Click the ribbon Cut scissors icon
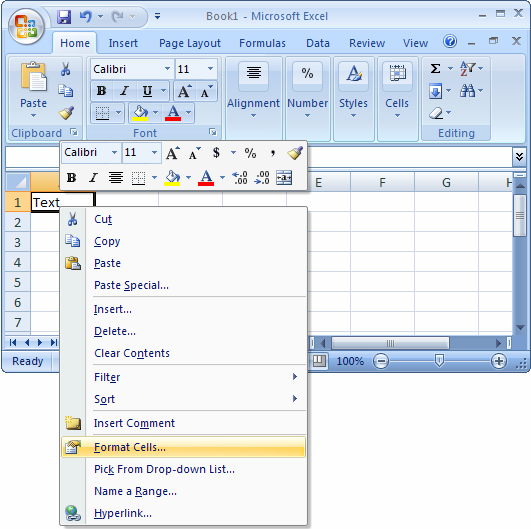 click(x=65, y=69)
